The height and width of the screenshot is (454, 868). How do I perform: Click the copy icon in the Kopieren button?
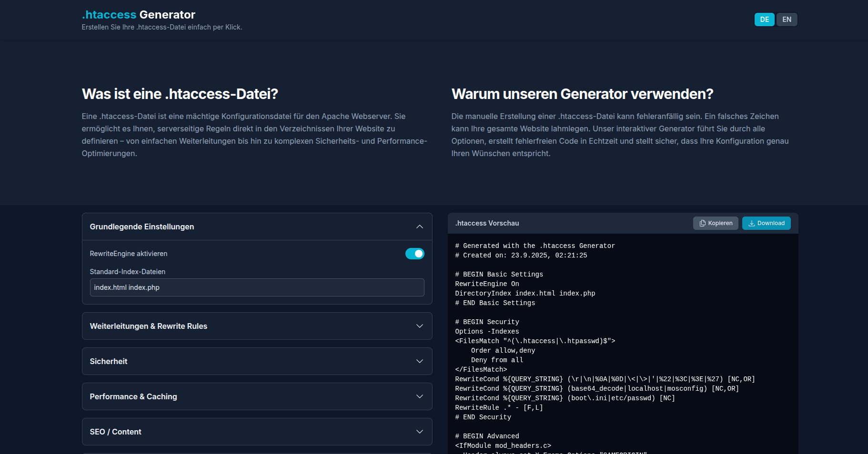(x=702, y=223)
